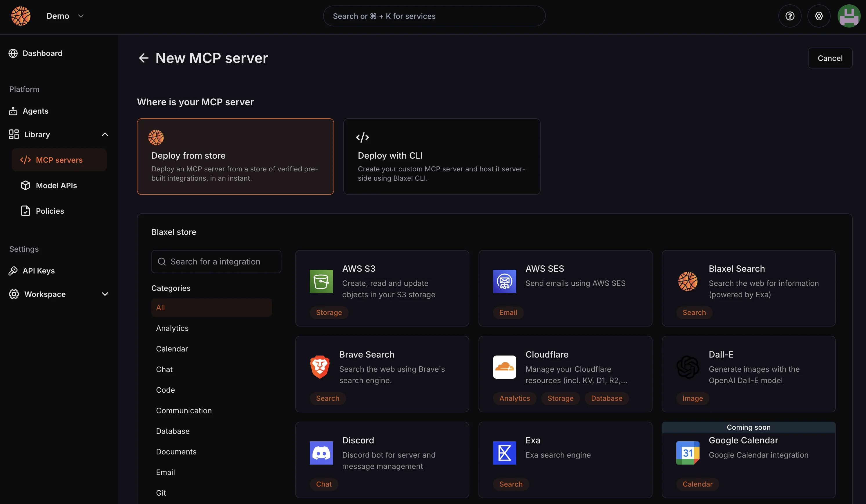Viewport: 866px width, 504px height.
Task: Select the Deploy from store option
Action: coord(235,157)
